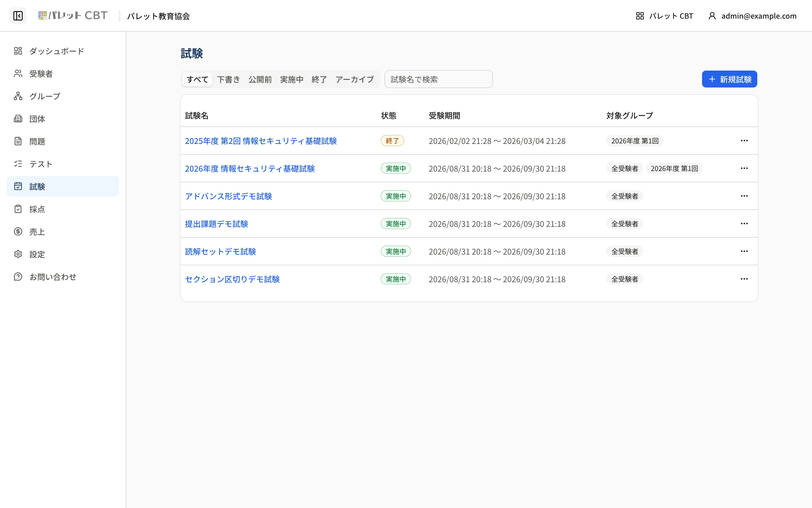Open the パレット CBT app switcher grid icon
The image size is (812, 508).
(639, 16)
